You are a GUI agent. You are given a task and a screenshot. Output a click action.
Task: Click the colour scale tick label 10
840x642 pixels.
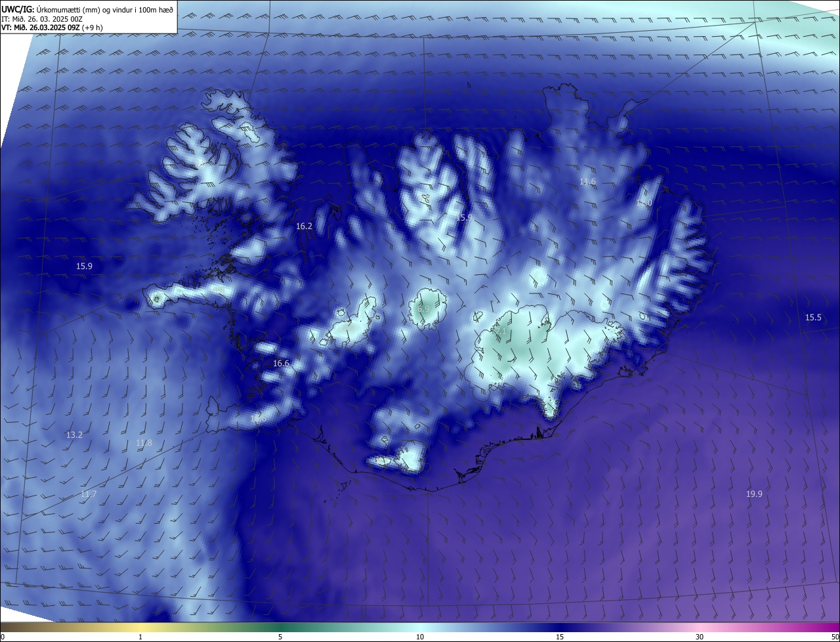coord(420,637)
